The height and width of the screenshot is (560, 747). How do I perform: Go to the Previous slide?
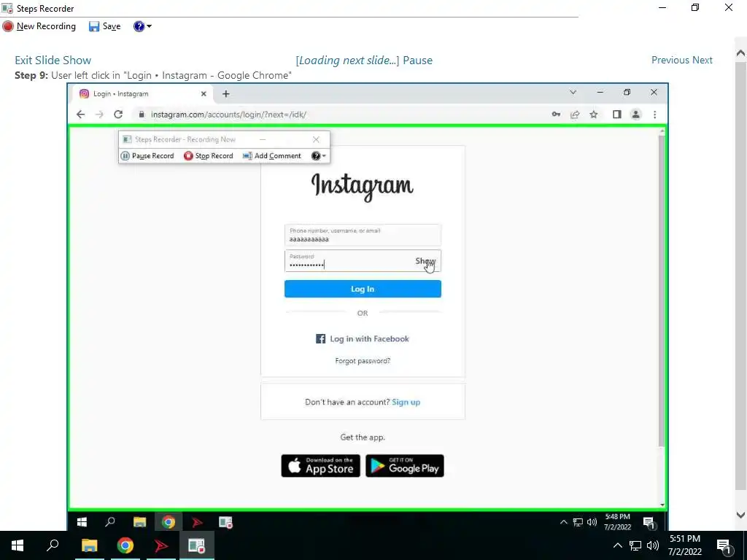coord(670,60)
